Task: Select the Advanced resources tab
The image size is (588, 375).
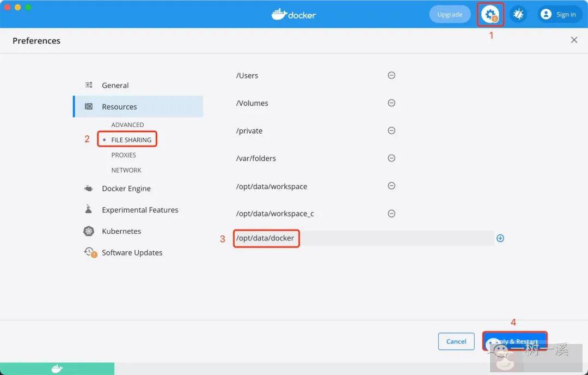Action: pos(127,124)
